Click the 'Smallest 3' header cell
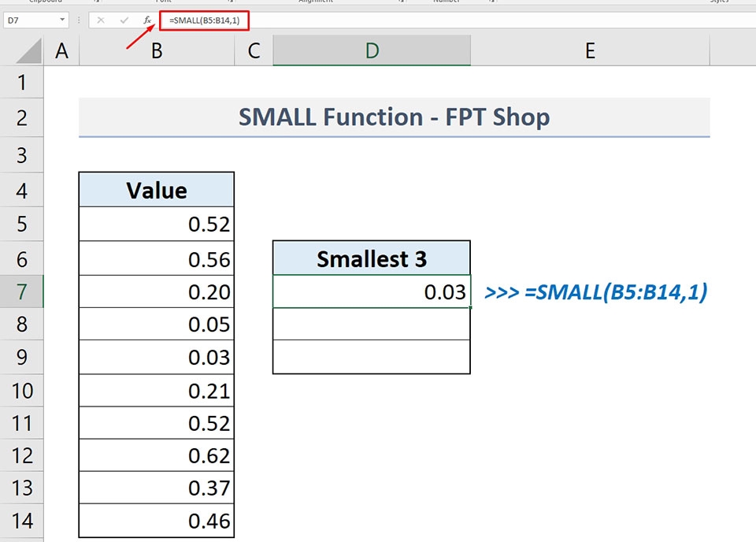 coord(372,258)
